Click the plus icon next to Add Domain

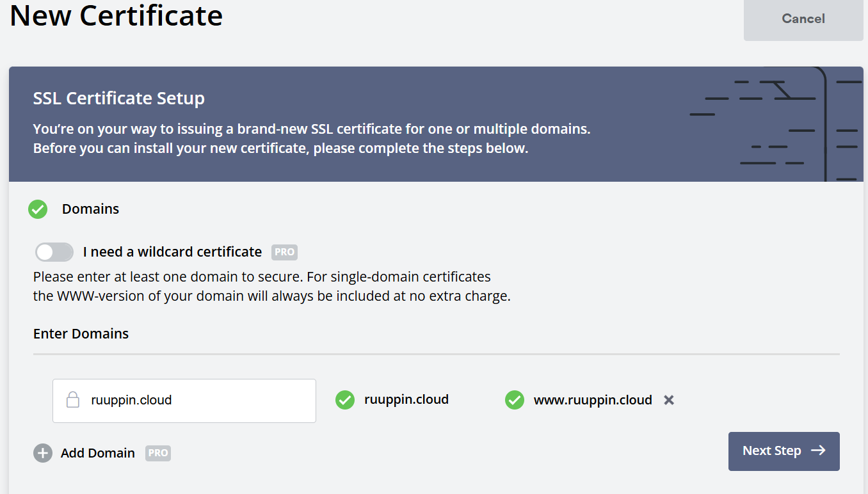click(42, 452)
